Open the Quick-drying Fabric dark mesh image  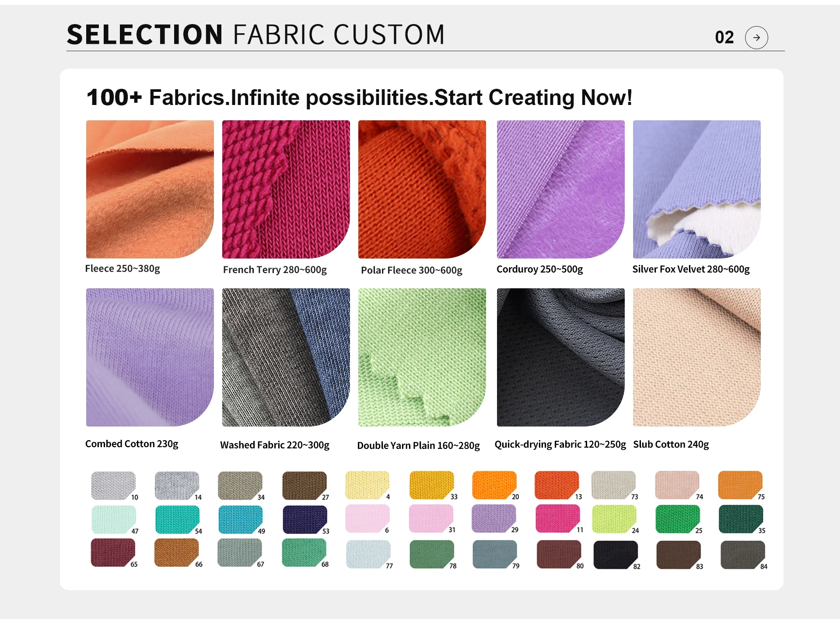tap(560, 357)
